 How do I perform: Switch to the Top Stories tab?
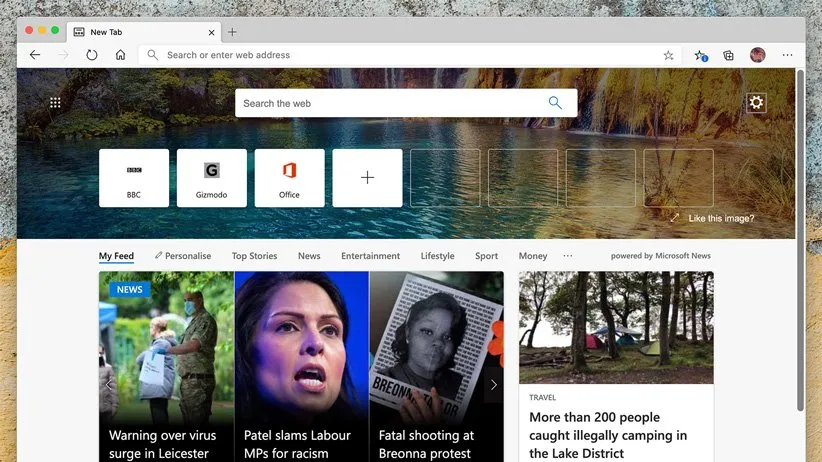pyautogui.click(x=254, y=256)
